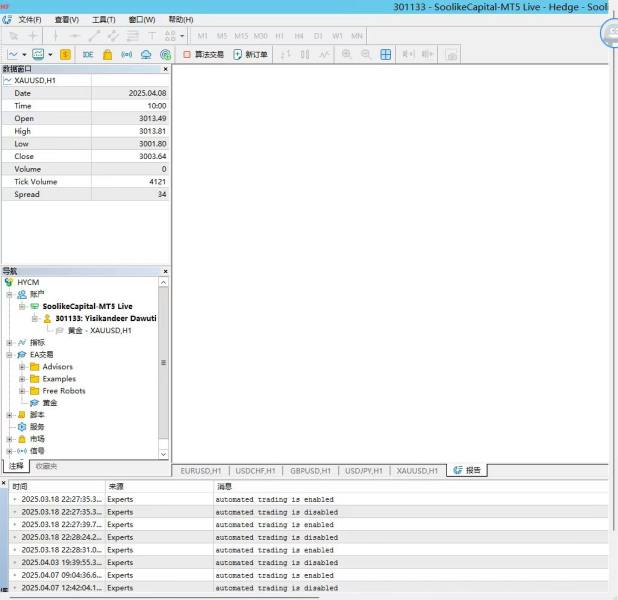Click the IDE MetaEditor toolbar icon
618x600 pixels.
pos(88,54)
